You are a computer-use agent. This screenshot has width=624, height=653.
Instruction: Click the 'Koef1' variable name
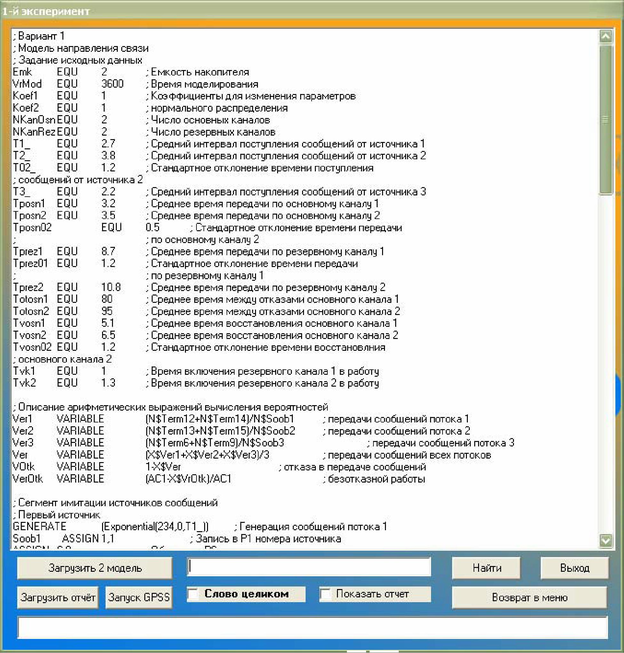[25, 96]
